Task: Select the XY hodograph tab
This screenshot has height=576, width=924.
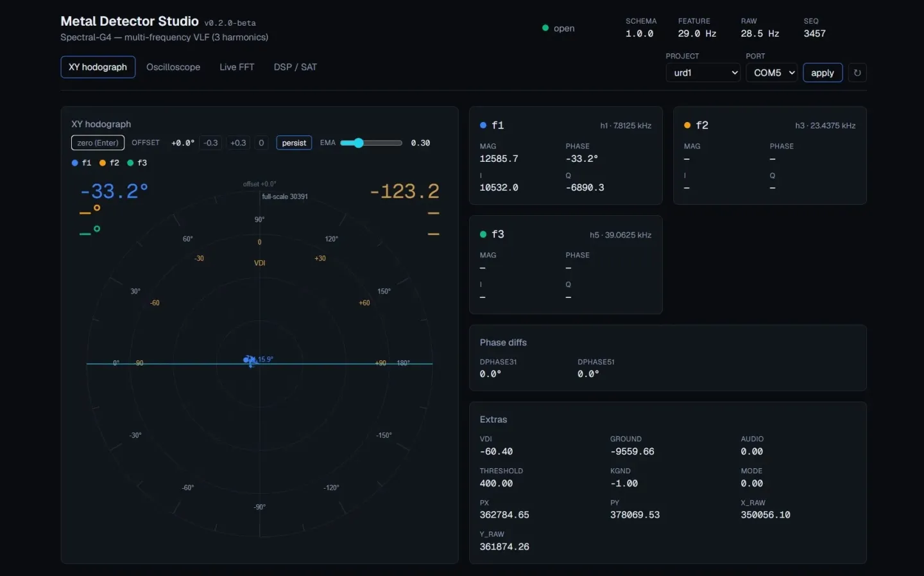Action: pos(98,67)
